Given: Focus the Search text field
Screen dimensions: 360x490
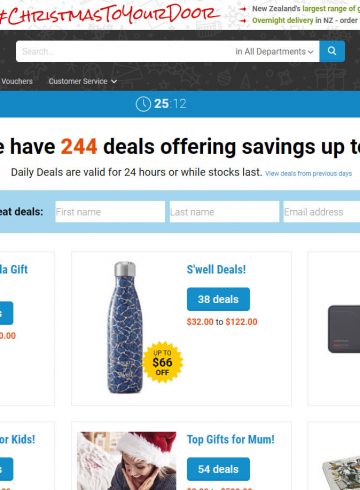Looking at the screenshot, I should (x=125, y=52).
